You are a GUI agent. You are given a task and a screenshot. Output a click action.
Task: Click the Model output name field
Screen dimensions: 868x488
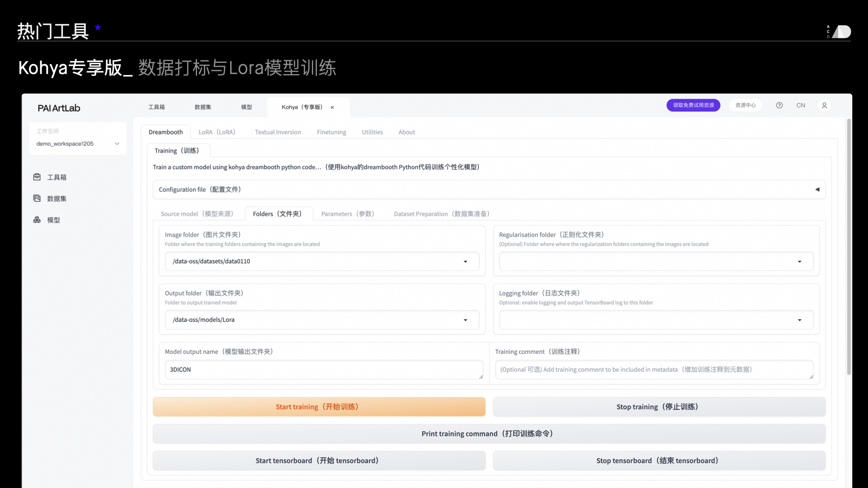point(323,370)
